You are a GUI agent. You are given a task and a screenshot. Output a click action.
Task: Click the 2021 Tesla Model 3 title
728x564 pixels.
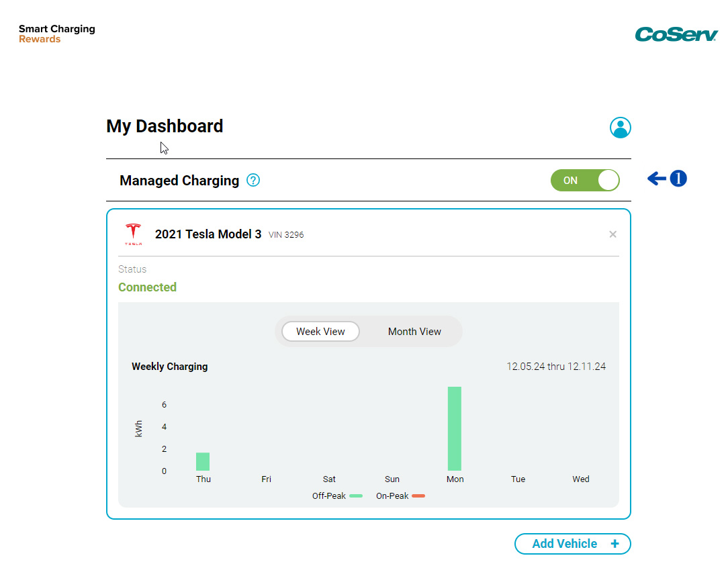[x=208, y=234]
